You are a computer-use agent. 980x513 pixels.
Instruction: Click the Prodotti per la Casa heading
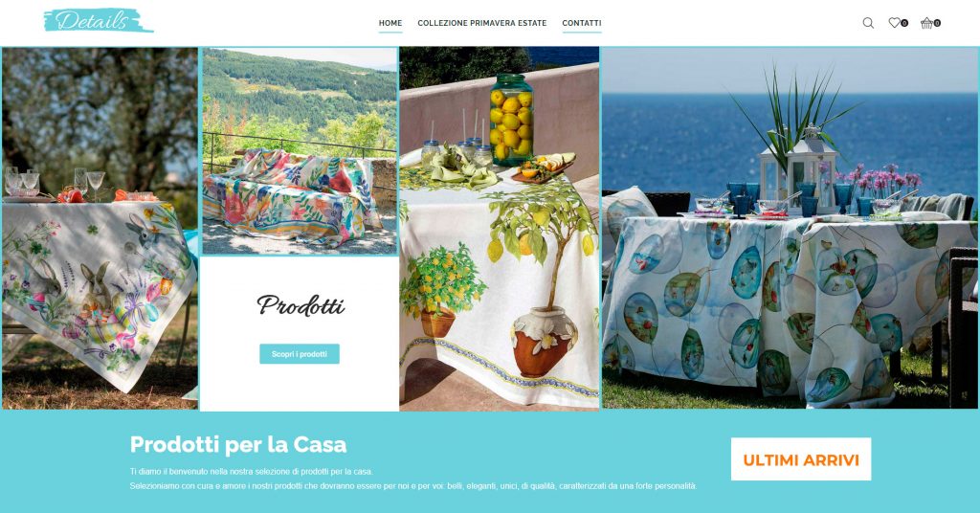pyautogui.click(x=238, y=445)
